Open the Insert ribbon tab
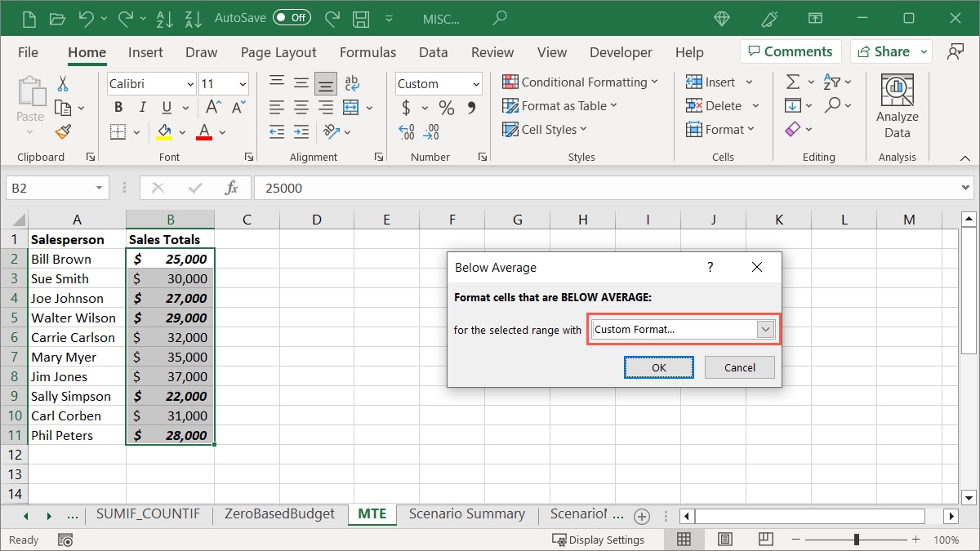The height and width of the screenshot is (551, 980). pos(145,52)
